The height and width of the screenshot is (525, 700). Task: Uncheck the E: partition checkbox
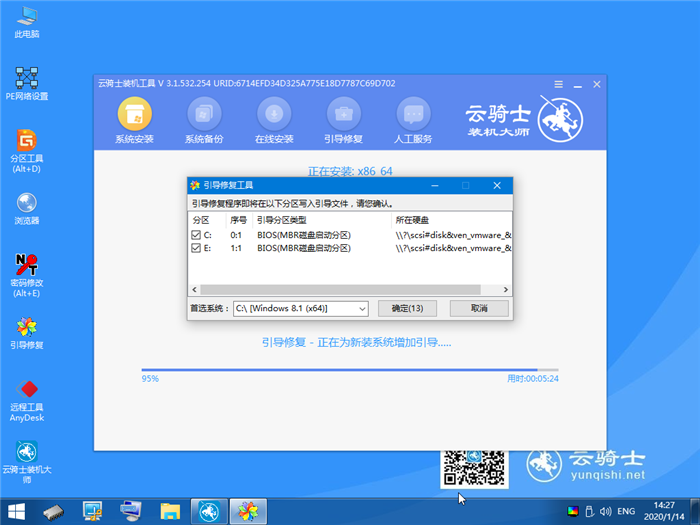coord(196,247)
